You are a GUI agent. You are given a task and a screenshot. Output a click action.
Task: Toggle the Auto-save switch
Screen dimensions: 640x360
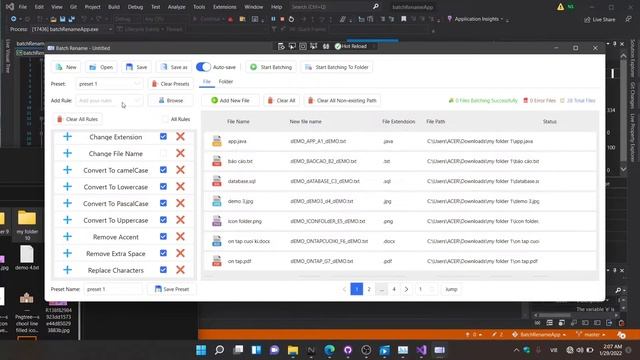tap(203, 67)
